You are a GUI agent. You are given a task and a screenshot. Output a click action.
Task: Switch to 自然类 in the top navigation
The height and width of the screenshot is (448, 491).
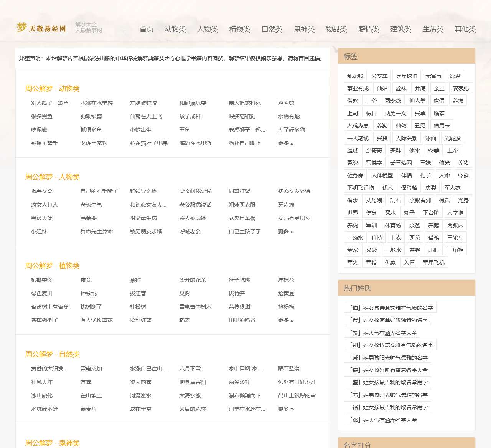point(272,29)
